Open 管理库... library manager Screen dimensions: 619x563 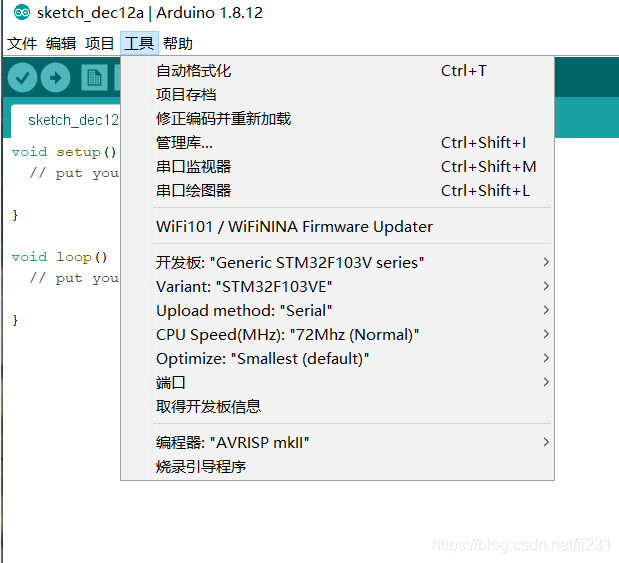click(338, 143)
